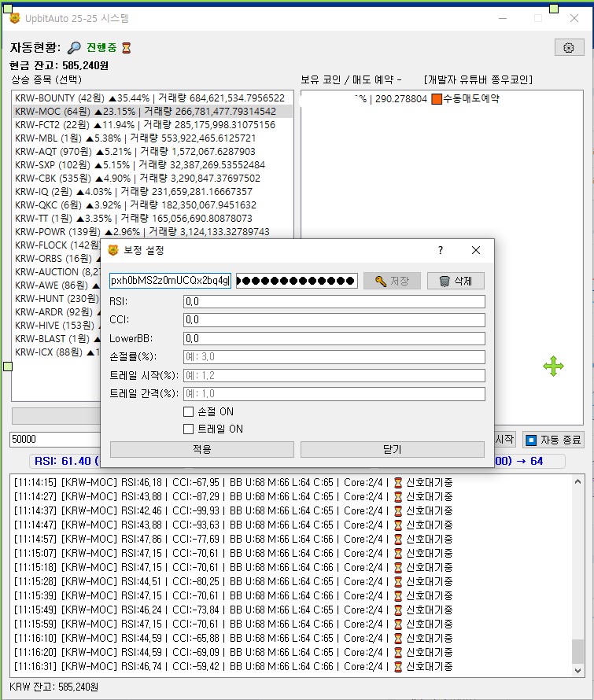Click the magnifier icon beside 자동현황

[74, 48]
